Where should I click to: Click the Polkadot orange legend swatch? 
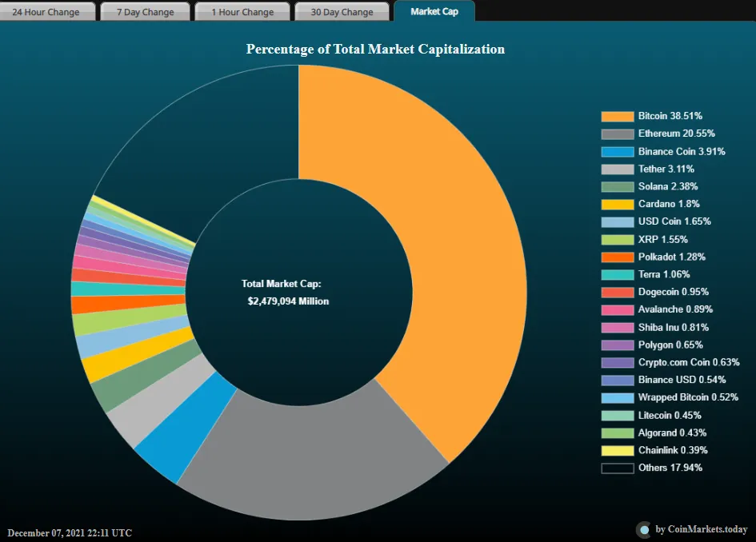(617, 257)
